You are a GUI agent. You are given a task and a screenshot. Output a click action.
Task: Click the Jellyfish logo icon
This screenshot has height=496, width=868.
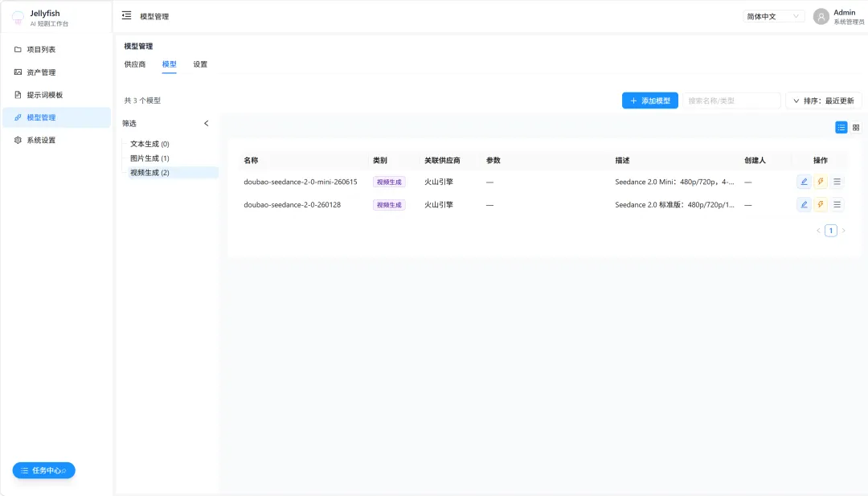pyautogui.click(x=18, y=18)
